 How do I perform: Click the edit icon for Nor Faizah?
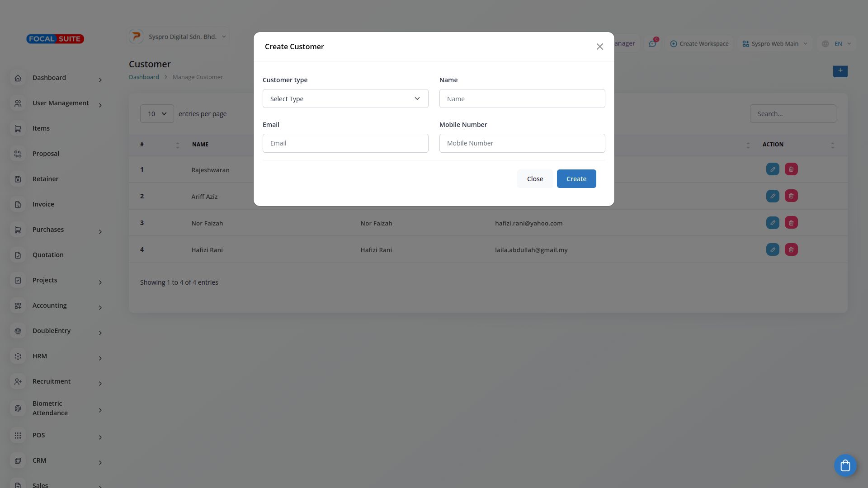pos(773,223)
